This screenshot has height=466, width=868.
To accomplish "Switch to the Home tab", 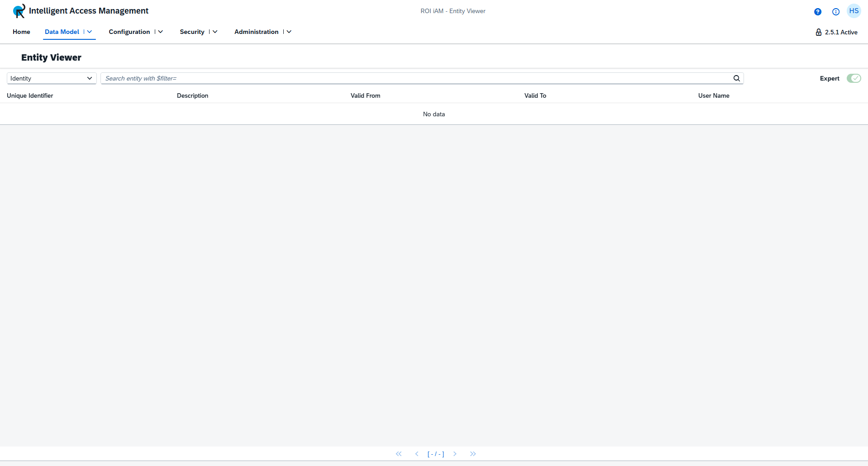I will [x=21, y=32].
